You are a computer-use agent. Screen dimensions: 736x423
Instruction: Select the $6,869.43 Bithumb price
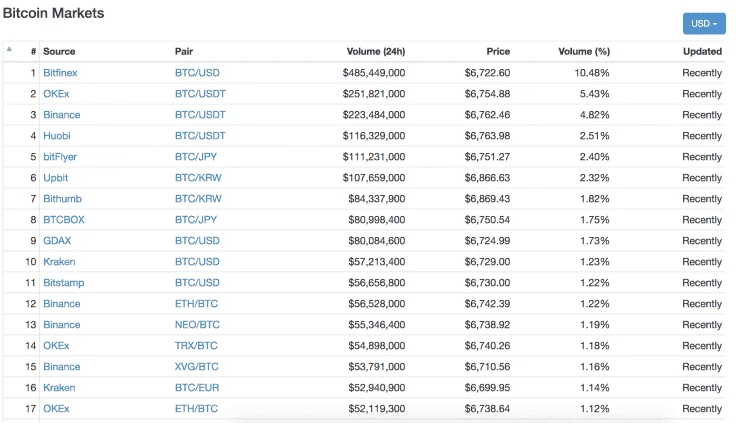click(x=487, y=199)
